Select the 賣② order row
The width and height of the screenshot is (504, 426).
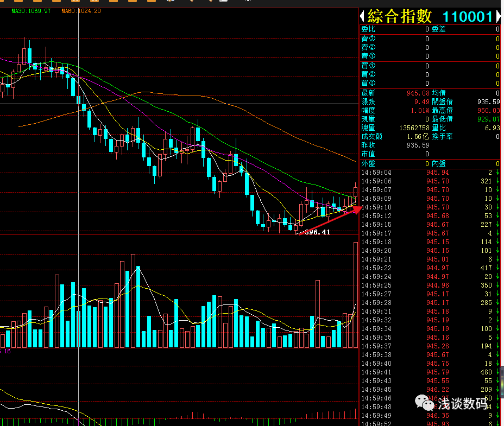(x=430, y=47)
